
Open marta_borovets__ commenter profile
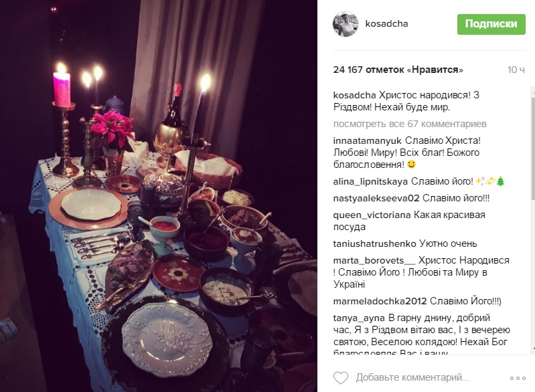tap(374, 261)
